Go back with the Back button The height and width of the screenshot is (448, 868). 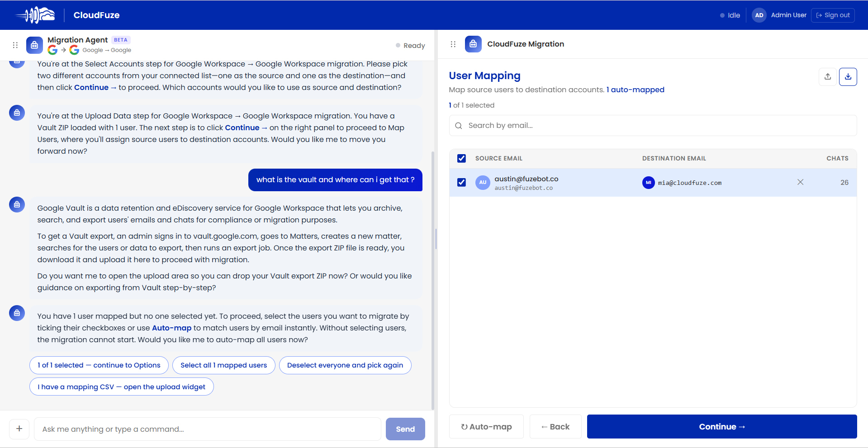[555, 427]
